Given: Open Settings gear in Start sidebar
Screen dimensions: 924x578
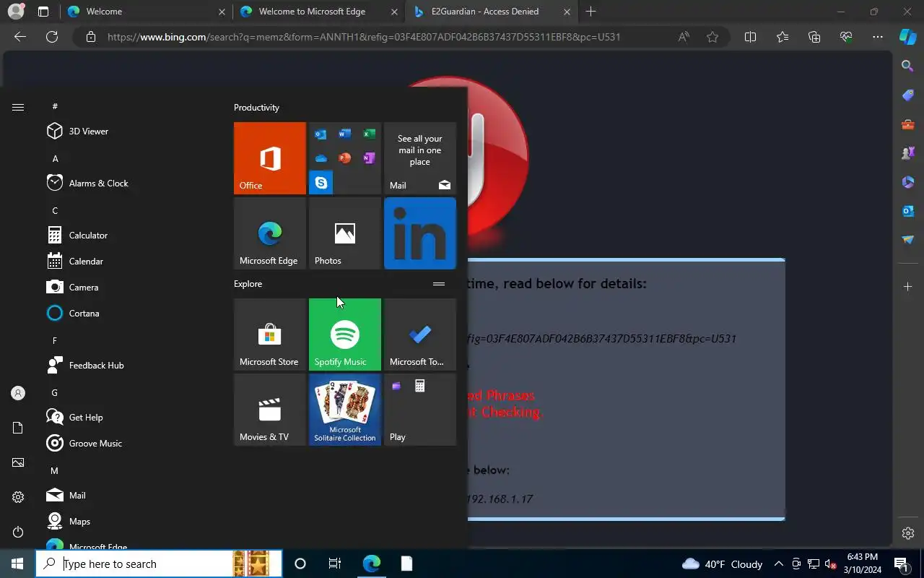Looking at the screenshot, I should pyautogui.click(x=18, y=497).
